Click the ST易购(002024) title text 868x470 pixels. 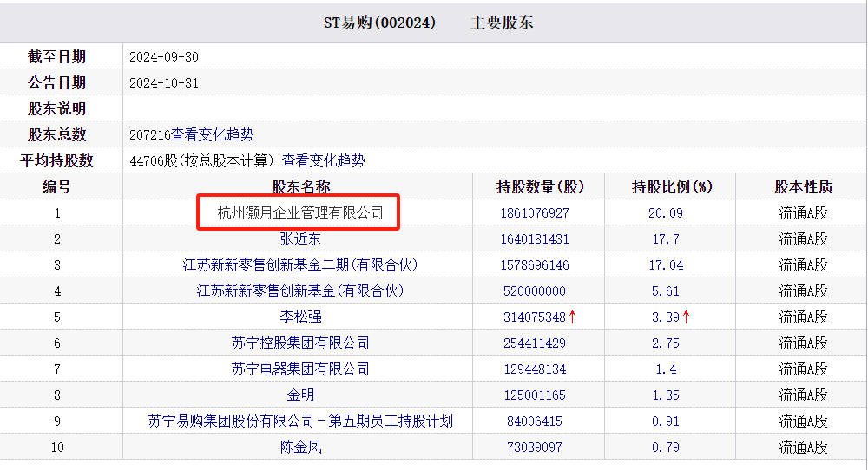(x=380, y=23)
